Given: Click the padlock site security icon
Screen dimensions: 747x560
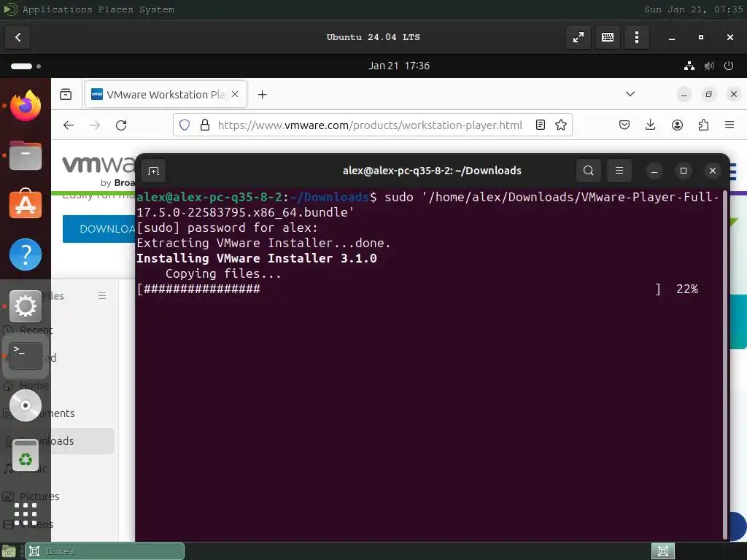Looking at the screenshot, I should pyautogui.click(x=205, y=125).
